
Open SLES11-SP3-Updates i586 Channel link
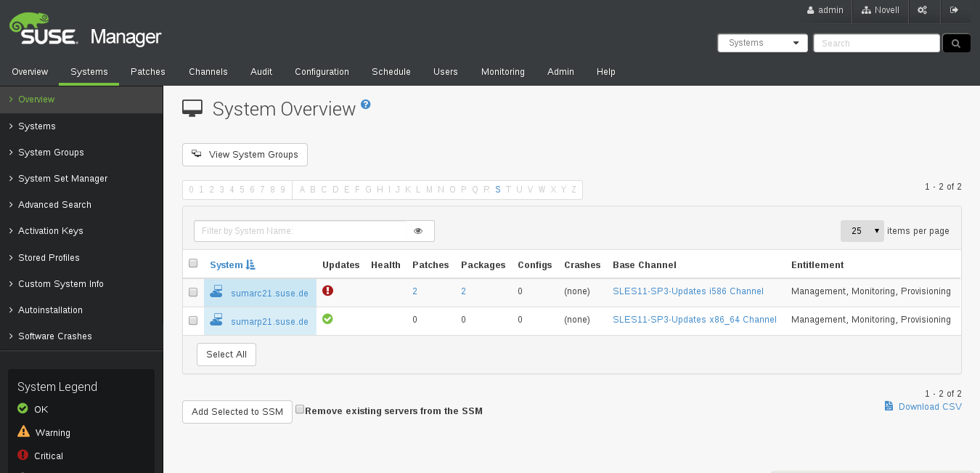pyautogui.click(x=688, y=291)
